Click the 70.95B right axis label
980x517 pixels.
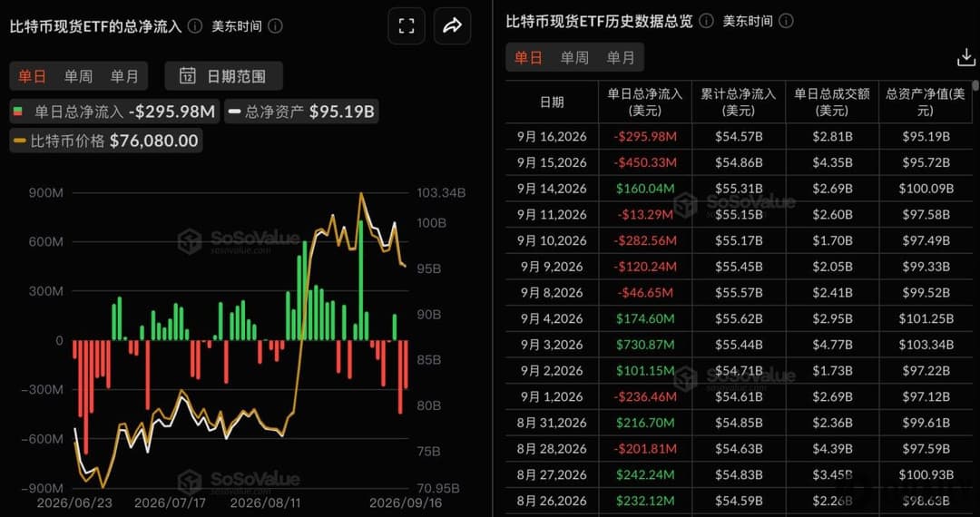coord(438,488)
